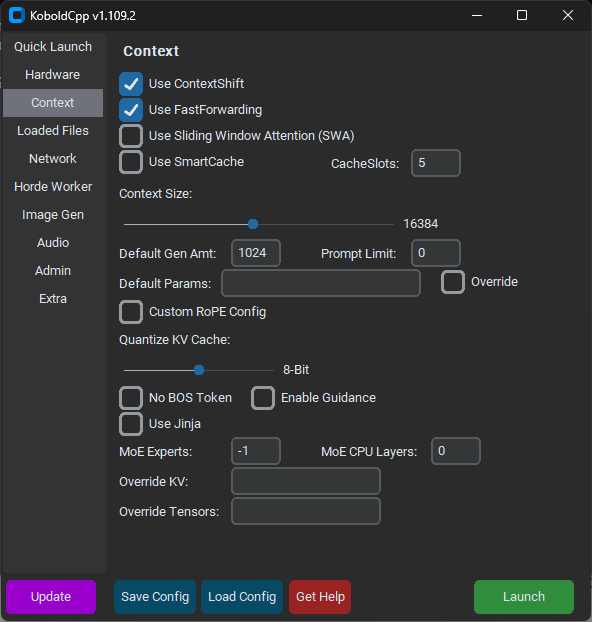
Task: Click the KoboldCpp app icon in title bar
Action: pos(17,15)
